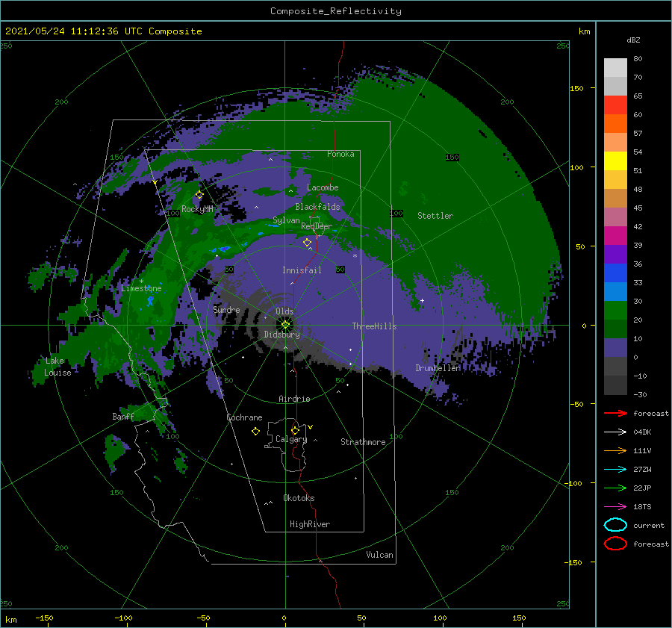Click the Didsbury label

point(281,335)
